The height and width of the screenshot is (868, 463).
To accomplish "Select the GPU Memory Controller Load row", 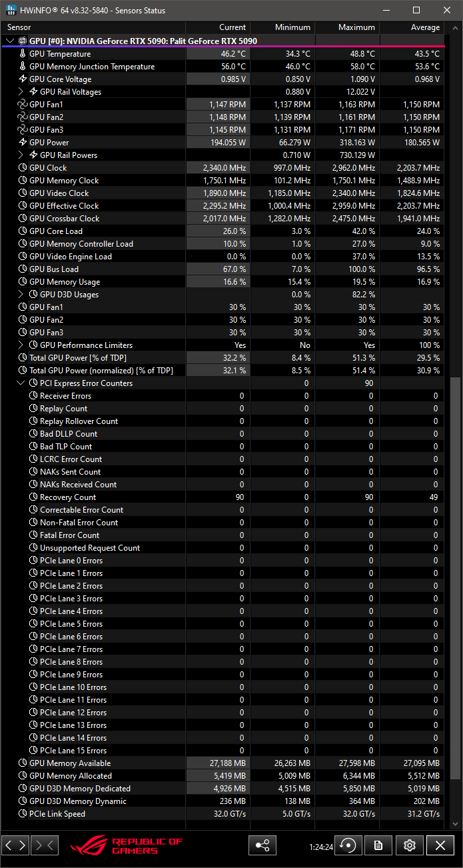I will point(223,244).
